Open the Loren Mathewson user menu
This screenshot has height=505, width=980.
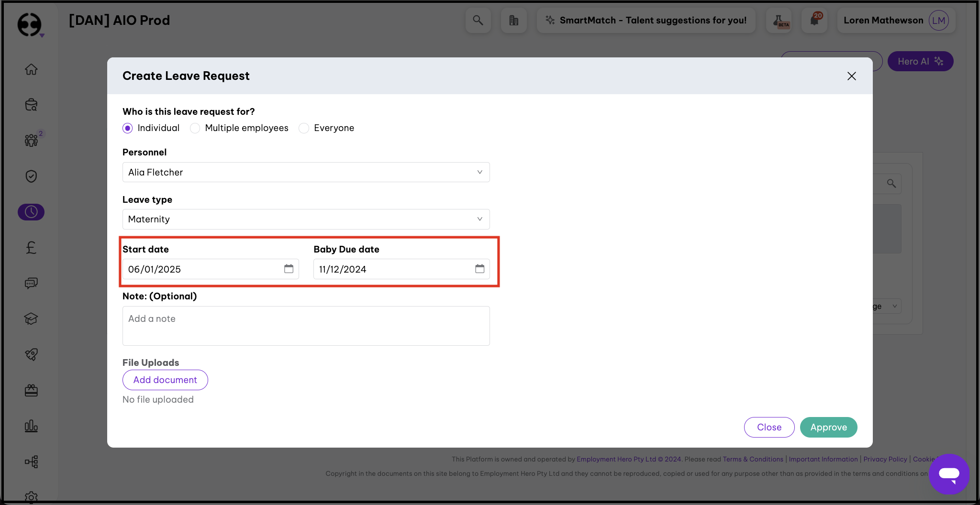point(896,20)
